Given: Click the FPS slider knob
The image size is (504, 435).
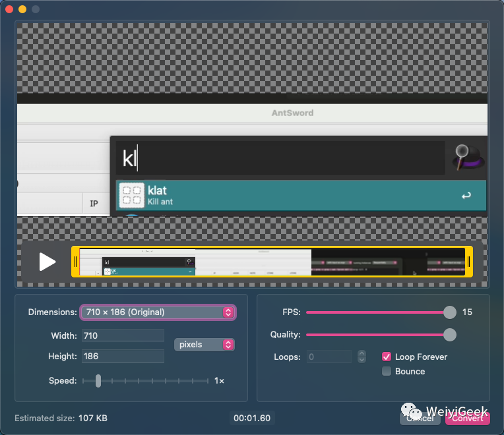Looking at the screenshot, I should point(450,312).
